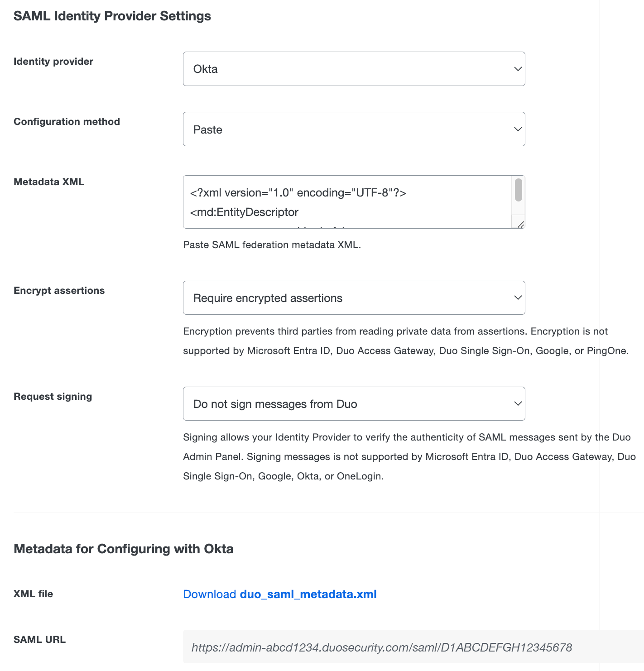
Task: Click the blue duo_saml_metadata.xml filename
Action: pos(308,594)
